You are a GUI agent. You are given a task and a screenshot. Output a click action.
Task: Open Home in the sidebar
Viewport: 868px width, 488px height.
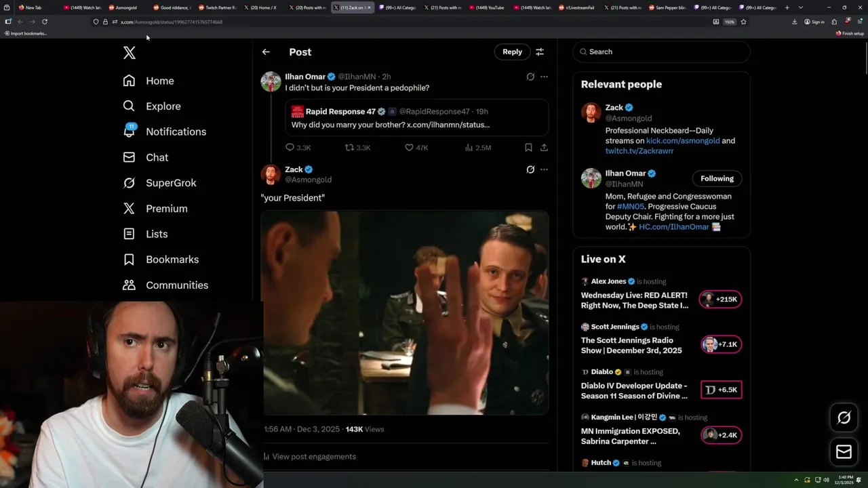click(x=149, y=81)
